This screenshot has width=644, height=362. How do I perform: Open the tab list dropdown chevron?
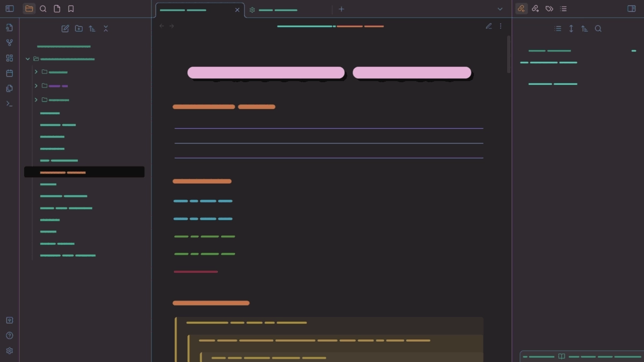[500, 9]
